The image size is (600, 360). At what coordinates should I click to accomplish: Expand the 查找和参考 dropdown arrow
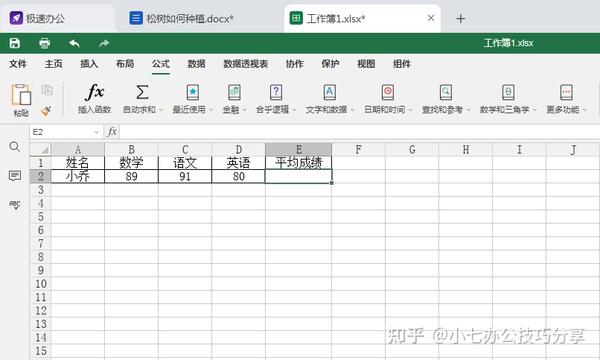coord(468,110)
